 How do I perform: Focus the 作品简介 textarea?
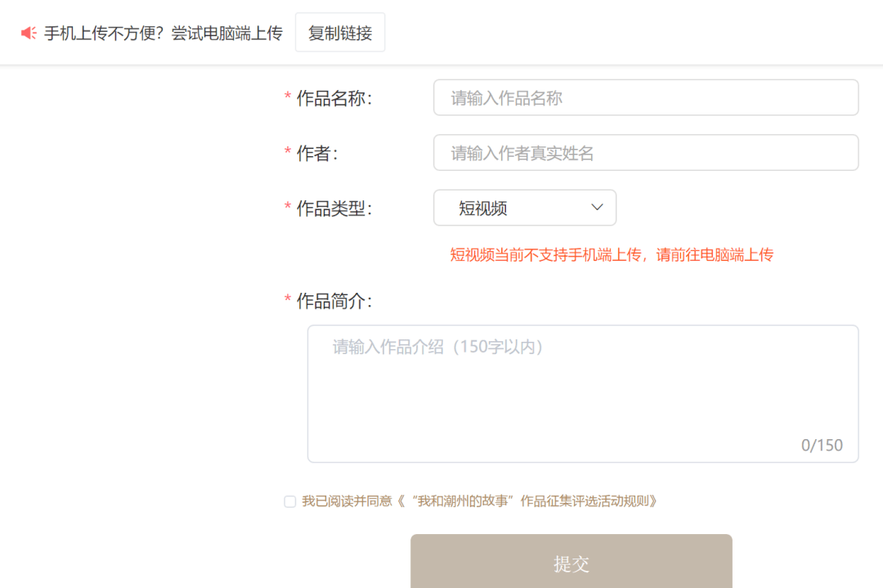(x=583, y=393)
